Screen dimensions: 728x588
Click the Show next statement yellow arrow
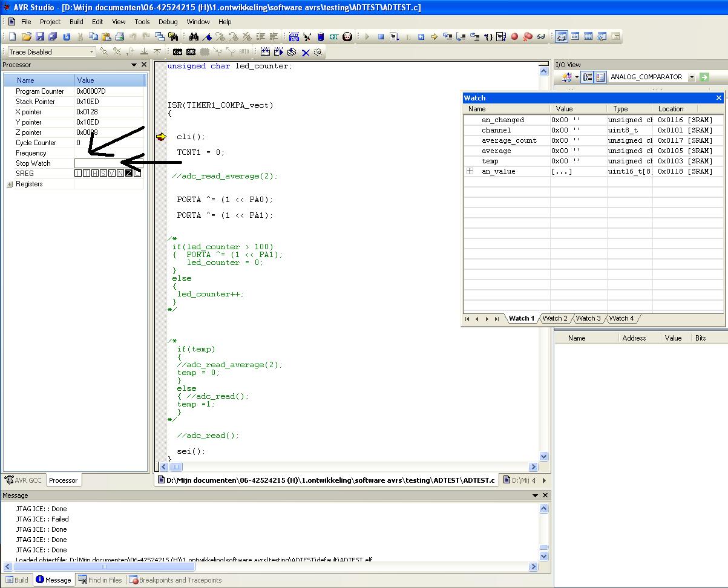(434, 37)
